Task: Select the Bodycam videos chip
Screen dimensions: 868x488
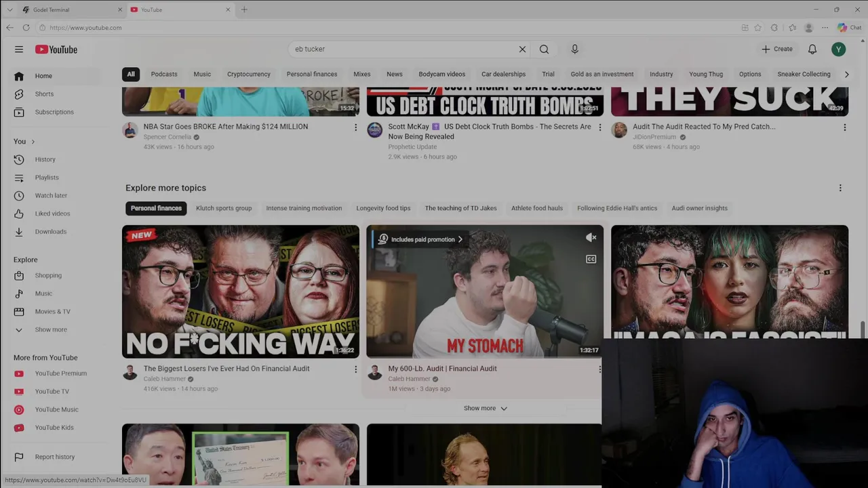Action: [x=442, y=75]
